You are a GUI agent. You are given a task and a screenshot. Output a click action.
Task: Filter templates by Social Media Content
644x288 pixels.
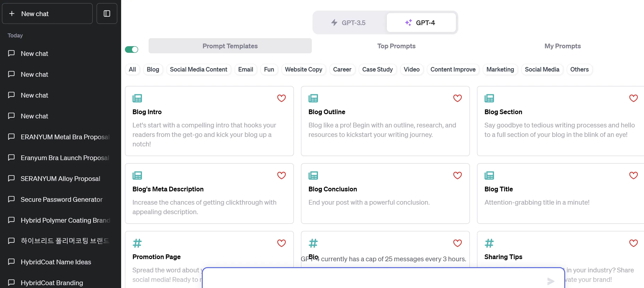click(x=198, y=69)
